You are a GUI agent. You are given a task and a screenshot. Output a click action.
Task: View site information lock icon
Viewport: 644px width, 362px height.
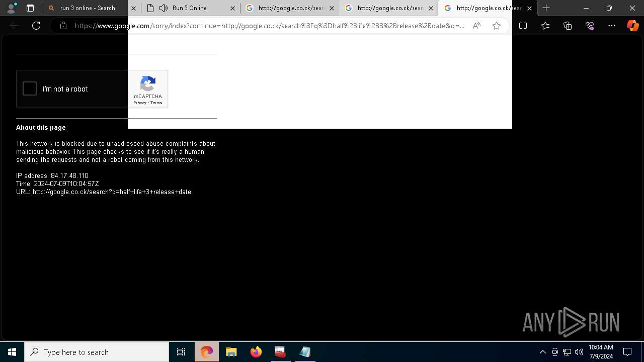point(63,26)
